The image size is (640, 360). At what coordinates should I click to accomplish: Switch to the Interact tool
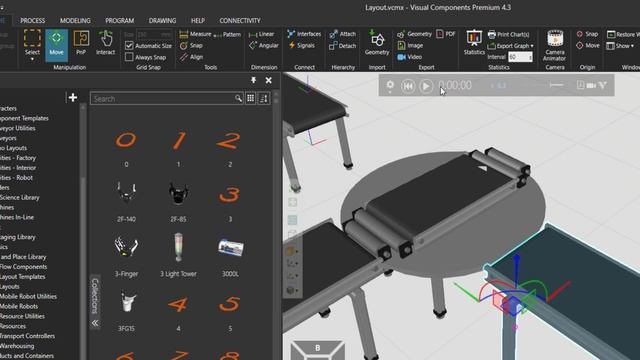105,42
